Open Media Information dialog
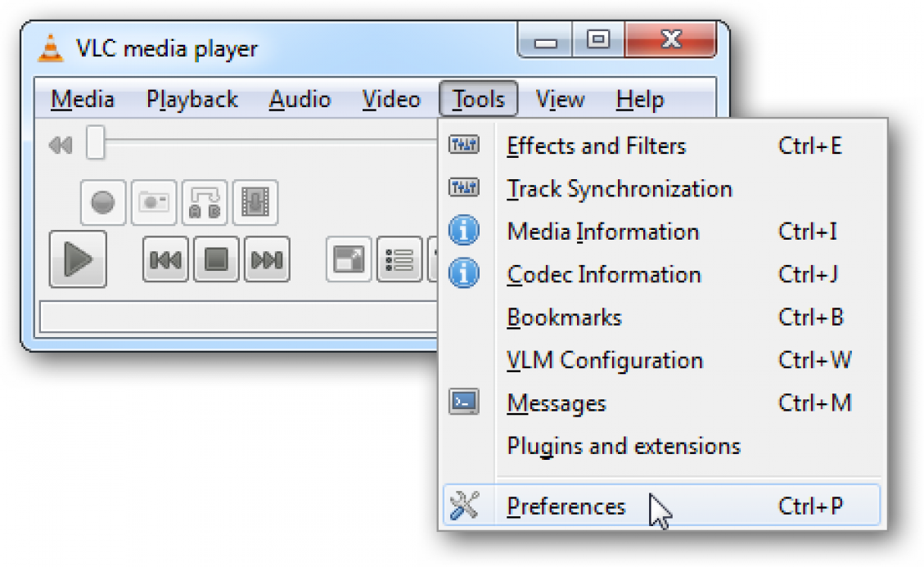924x567 pixels. [x=662, y=232]
